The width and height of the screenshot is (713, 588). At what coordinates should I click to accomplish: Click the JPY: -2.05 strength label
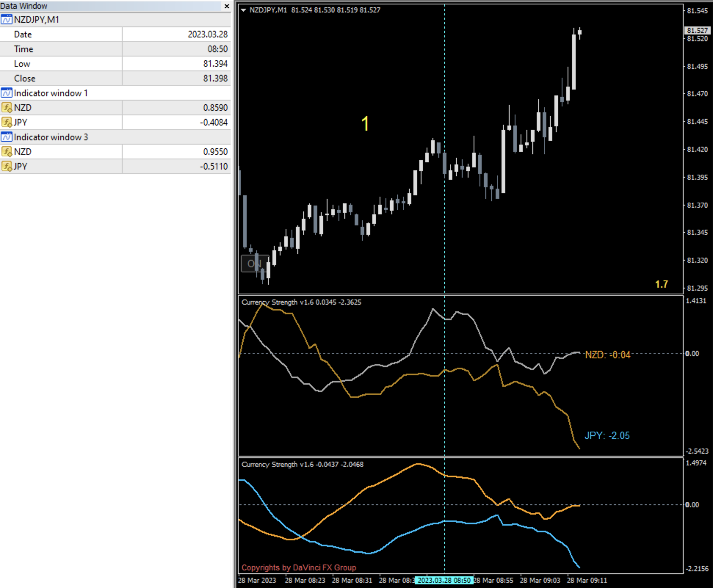tap(607, 436)
